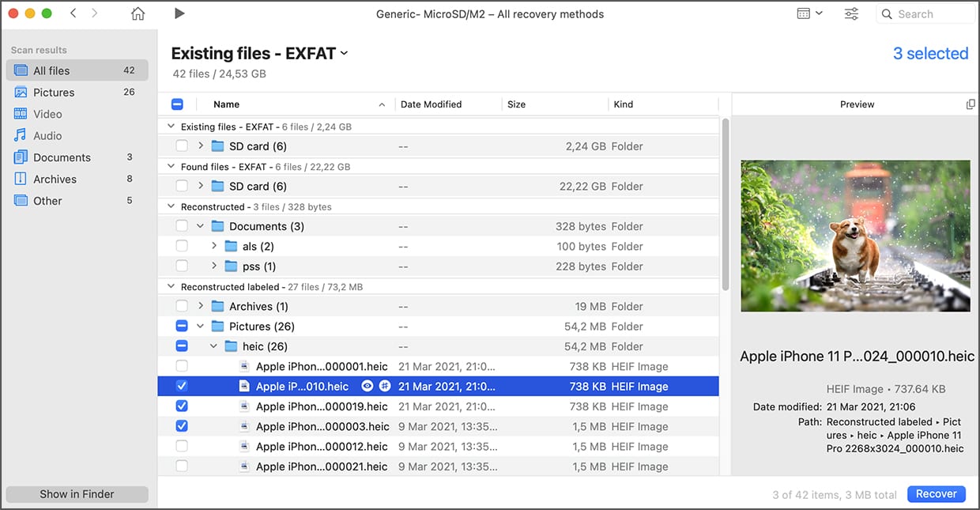The width and height of the screenshot is (980, 510).
Task: Uncheck the selected ...010.heic file
Action: pos(182,387)
